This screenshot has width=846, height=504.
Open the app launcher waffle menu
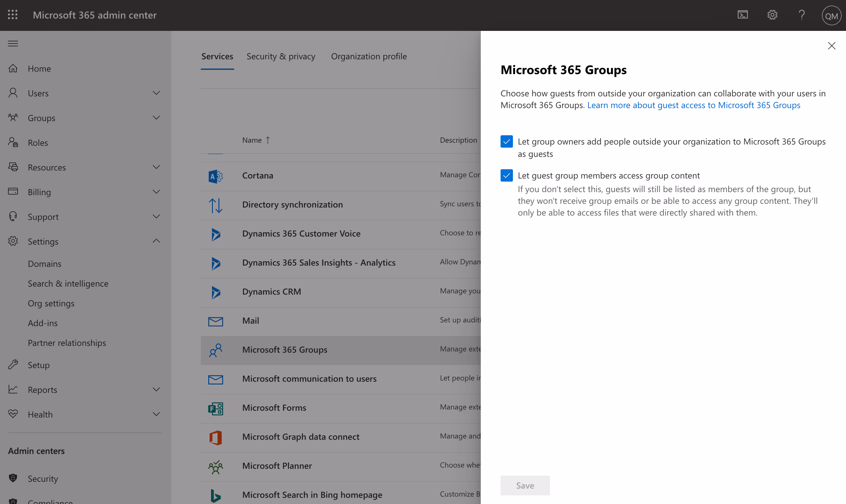pyautogui.click(x=13, y=15)
